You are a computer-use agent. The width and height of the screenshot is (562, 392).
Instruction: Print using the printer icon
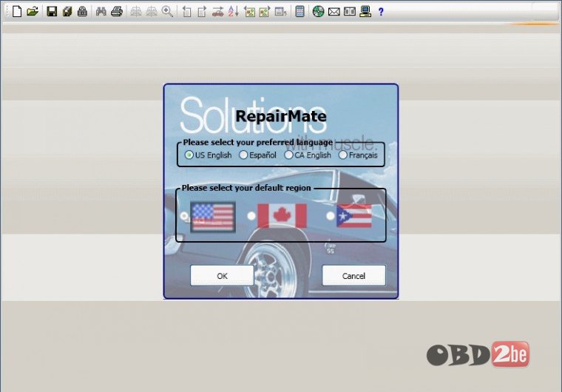(117, 12)
